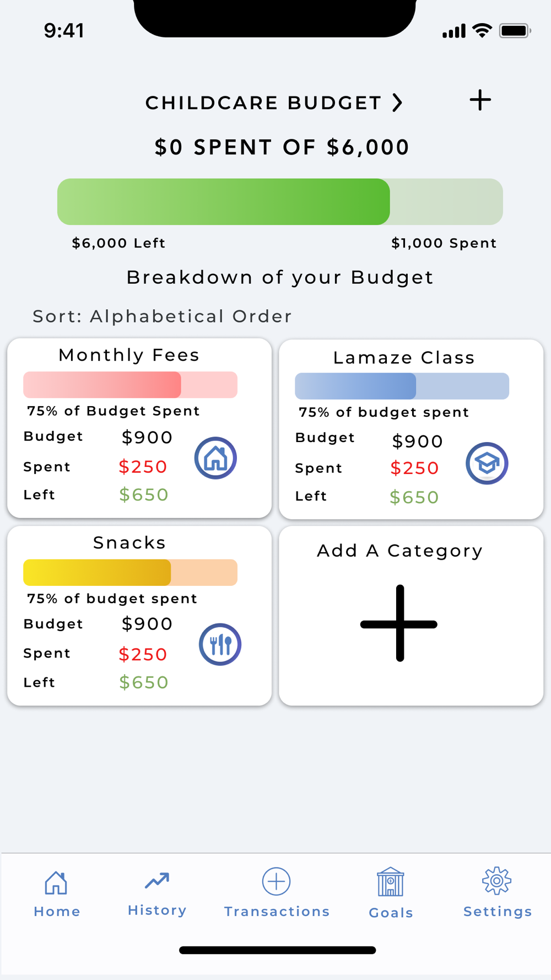Viewport: 551px width, 980px height.
Task: Tap the Snacks yellow progress bar
Action: (x=130, y=573)
